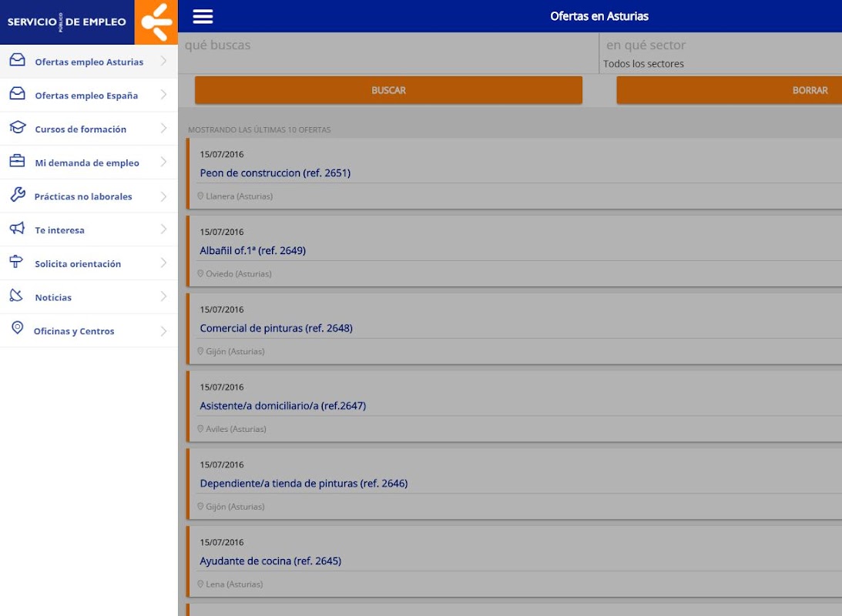This screenshot has height=616, width=842.
Task: Click the chevron next to Noticias
Action: 164,296
